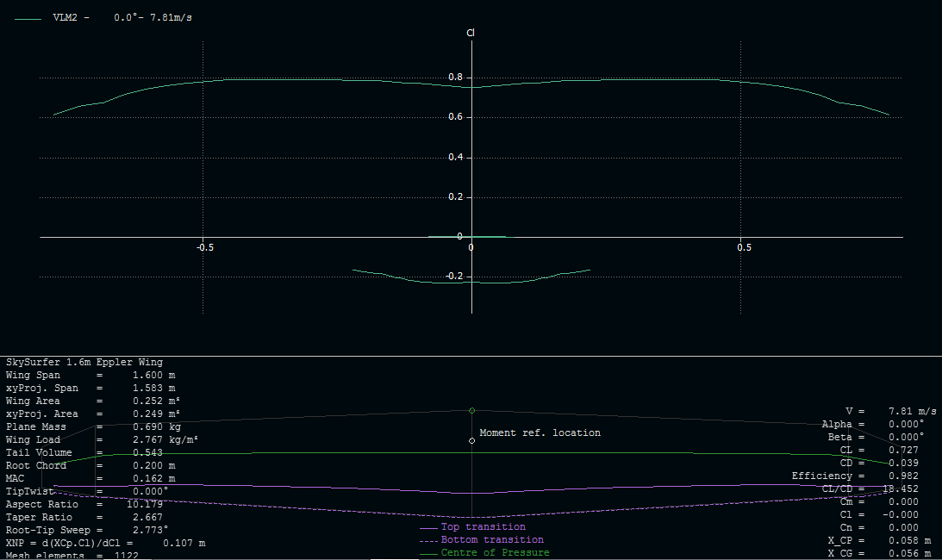Click the green VLM2 legend line sample
The image size is (942, 560).
[x=28, y=18]
